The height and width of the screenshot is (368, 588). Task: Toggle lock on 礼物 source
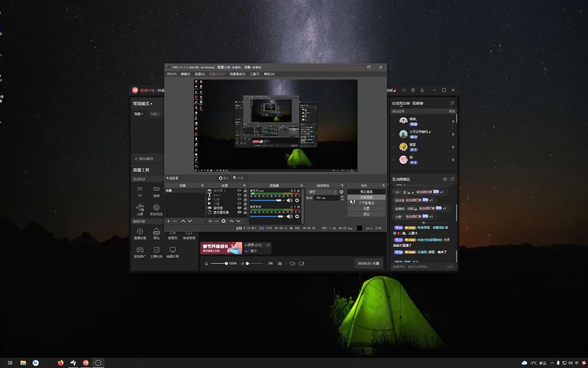[245, 199]
